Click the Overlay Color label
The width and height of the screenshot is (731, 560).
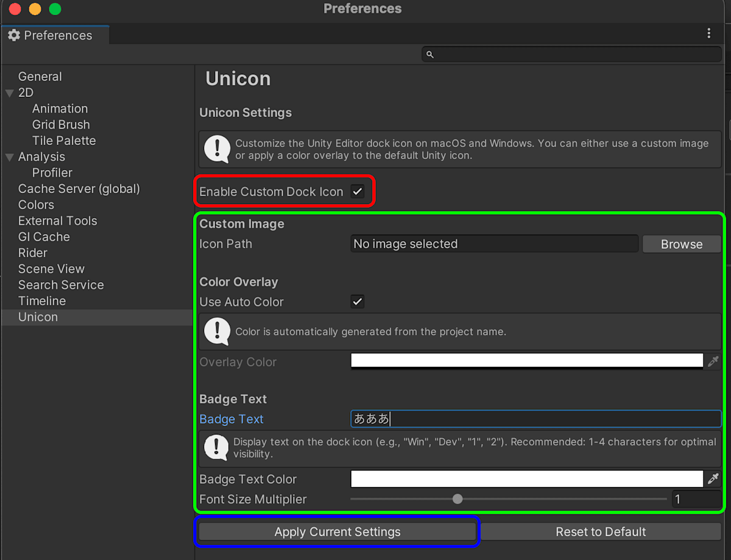[x=238, y=362]
